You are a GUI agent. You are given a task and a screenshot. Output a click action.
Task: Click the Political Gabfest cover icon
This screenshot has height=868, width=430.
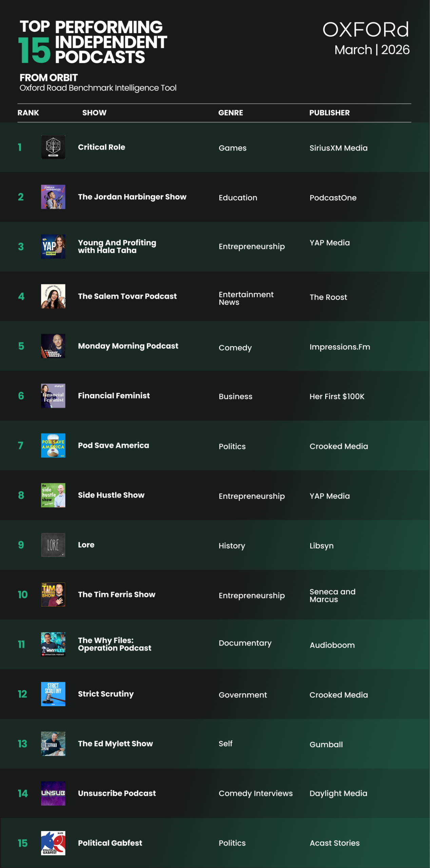pos(53,843)
